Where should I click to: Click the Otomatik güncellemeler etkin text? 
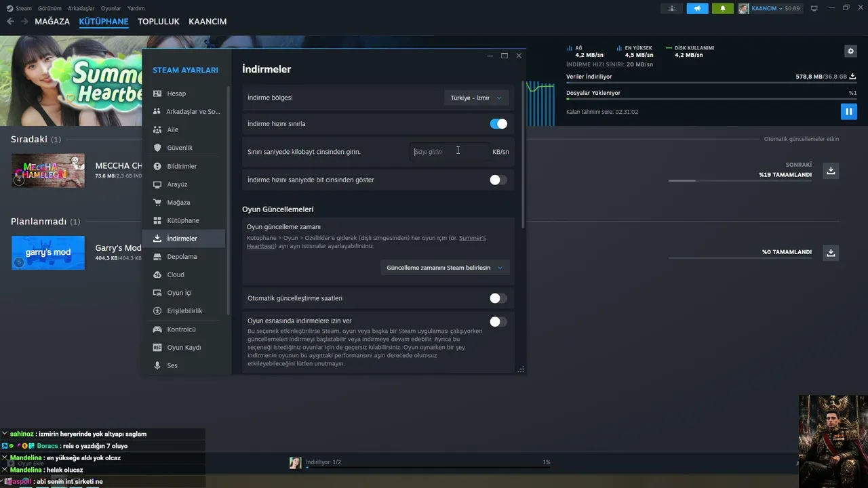[x=802, y=139]
